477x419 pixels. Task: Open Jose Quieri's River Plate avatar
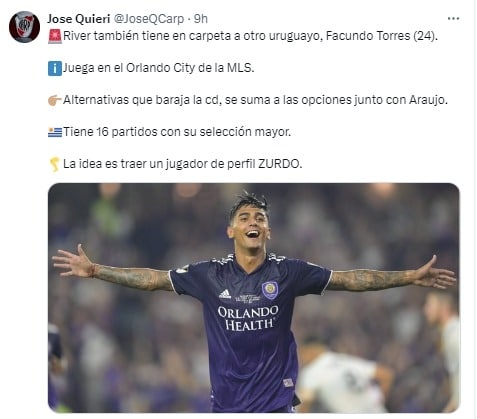point(24,27)
